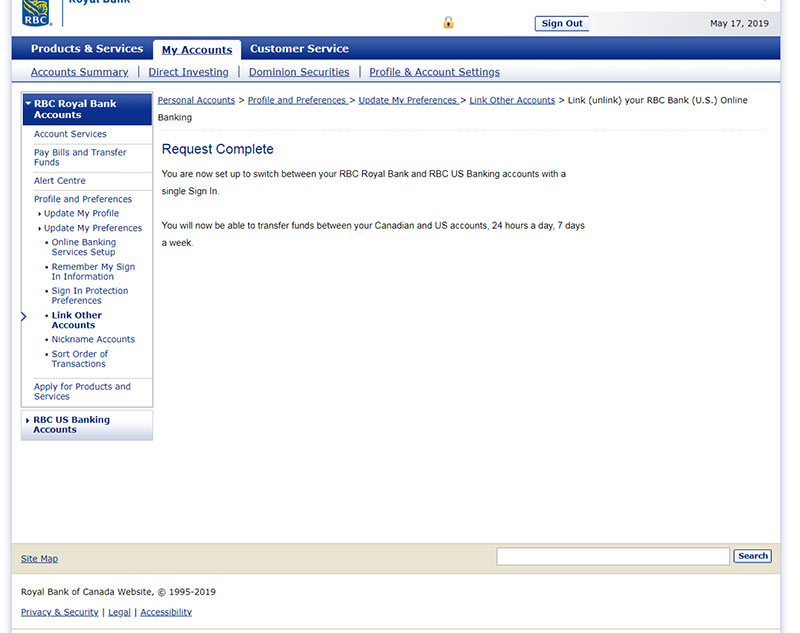Click the footer search input field
This screenshot has height=633, width=800.
(613, 556)
